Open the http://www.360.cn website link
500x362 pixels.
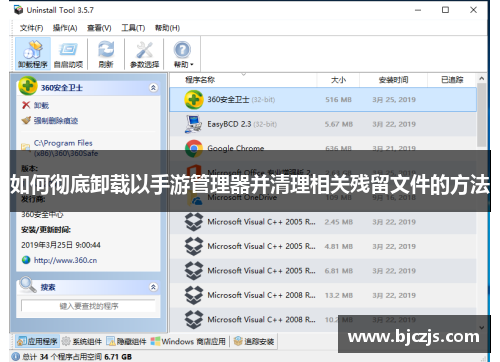point(65,260)
